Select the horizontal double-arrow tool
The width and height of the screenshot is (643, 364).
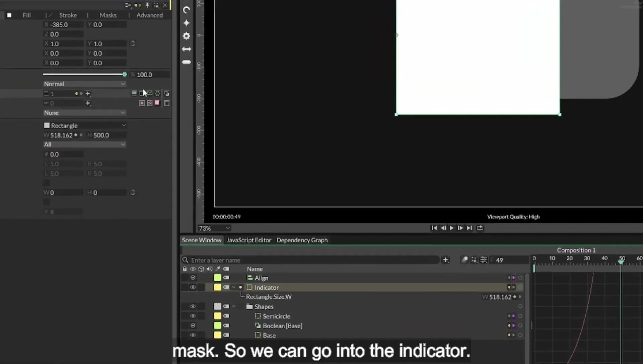pos(187,49)
